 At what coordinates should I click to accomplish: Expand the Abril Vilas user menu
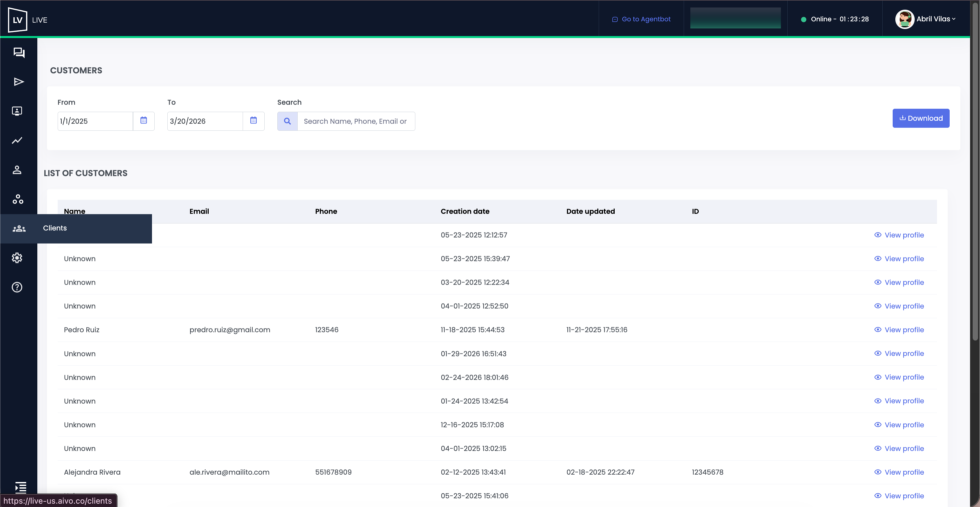(x=926, y=19)
